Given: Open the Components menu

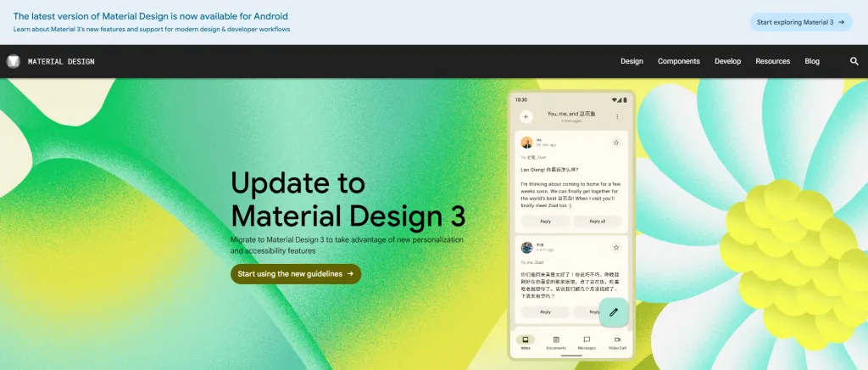Looking at the screenshot, I should pyautogui.click(x=679, y=61).
